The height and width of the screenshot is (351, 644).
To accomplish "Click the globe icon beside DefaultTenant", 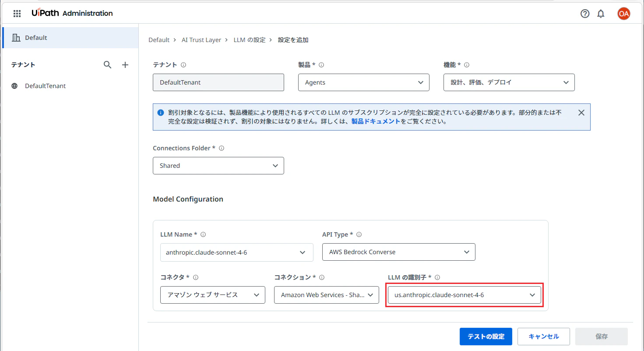I will 15,86.
